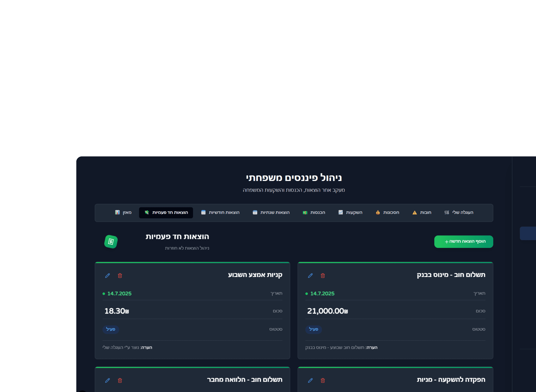Delete the קניות אמצע השבוע expense
The width and height of the screenshot is (536, 392).
coord(120,275)
